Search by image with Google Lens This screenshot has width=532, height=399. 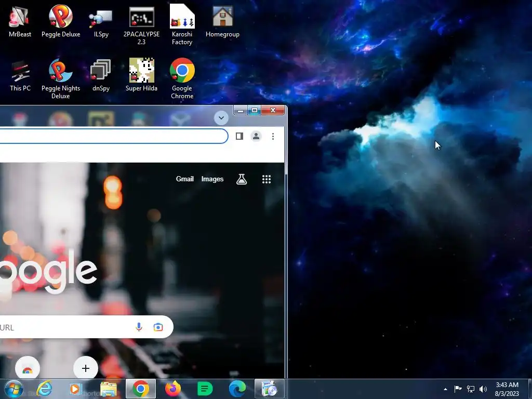coord(158,327)
